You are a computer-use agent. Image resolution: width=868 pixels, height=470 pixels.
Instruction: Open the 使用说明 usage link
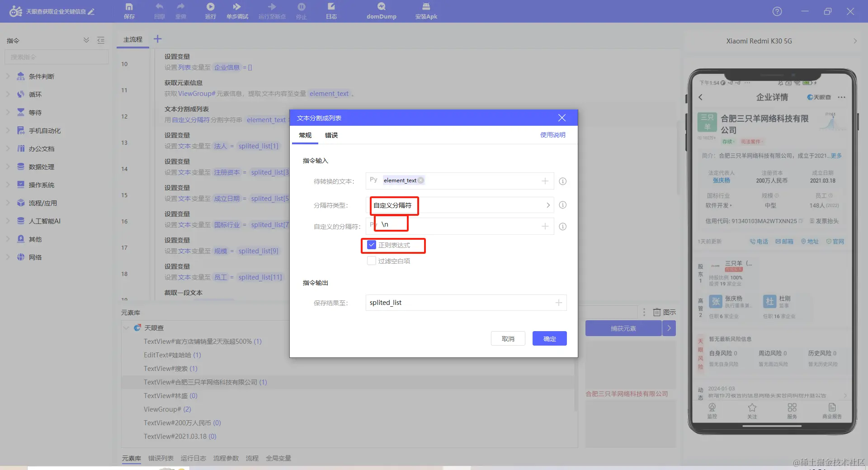coord(553,135)
